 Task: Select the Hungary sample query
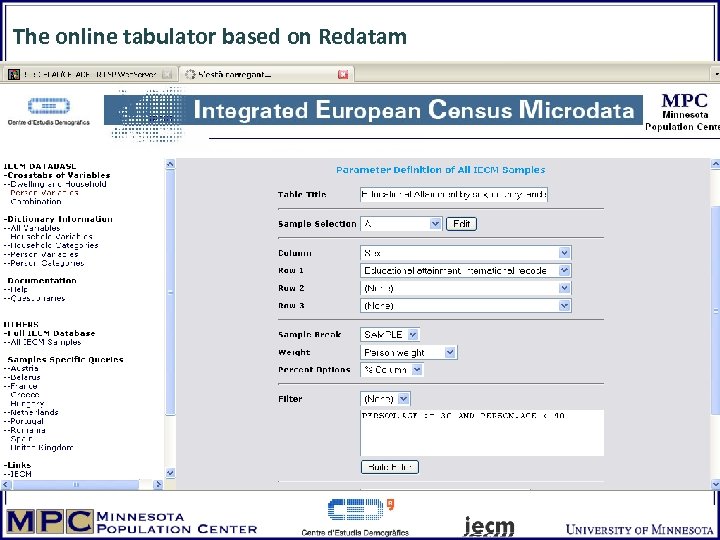[27, 404]
